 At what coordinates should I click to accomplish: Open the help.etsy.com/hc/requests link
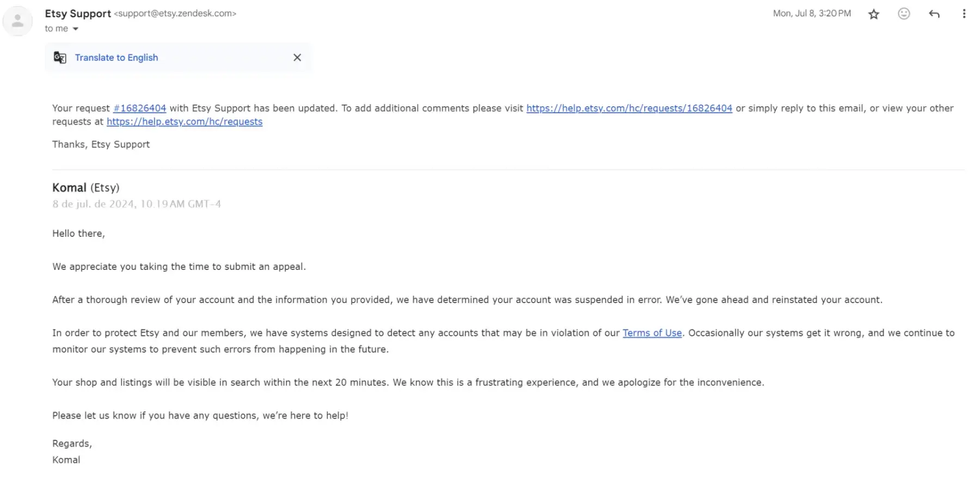184,122
